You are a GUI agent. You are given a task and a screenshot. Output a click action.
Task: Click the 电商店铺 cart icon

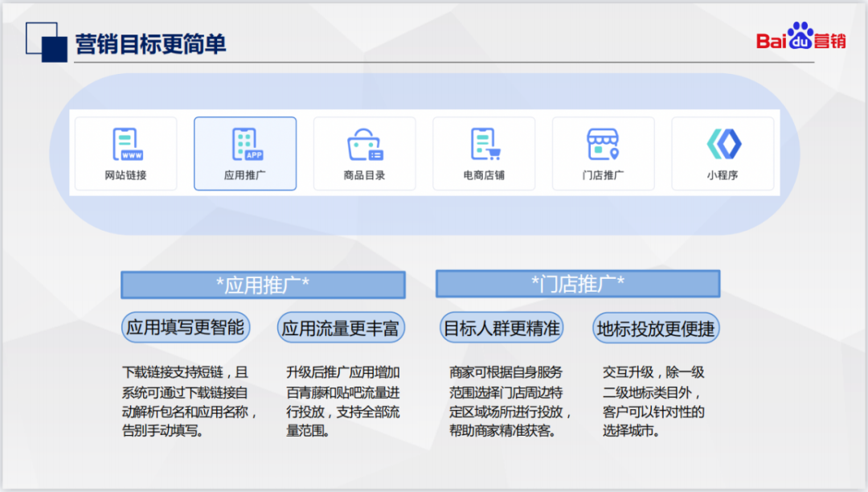(485, 145)
